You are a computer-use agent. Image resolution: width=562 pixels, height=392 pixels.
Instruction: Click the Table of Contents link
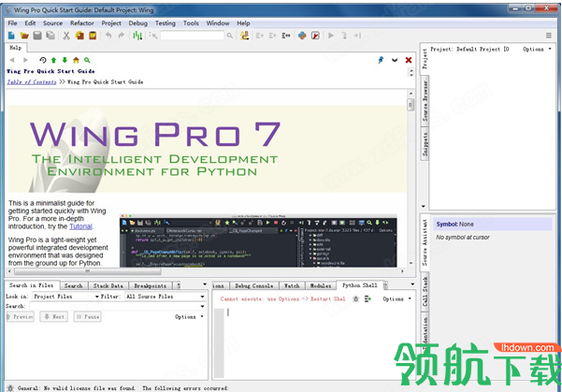[32, 82]
